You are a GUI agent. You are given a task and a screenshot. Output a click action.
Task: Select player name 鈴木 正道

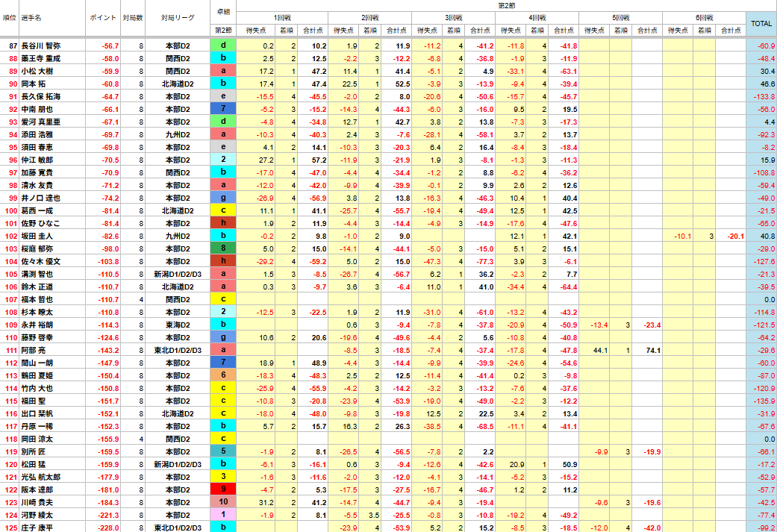pos(37,287)
